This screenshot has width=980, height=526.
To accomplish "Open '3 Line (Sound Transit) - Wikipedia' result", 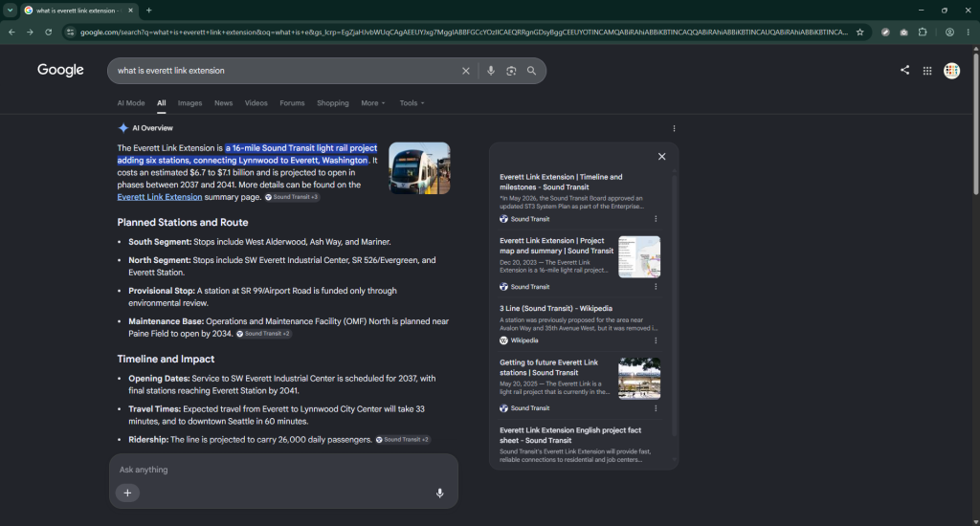I will point(556,308).
